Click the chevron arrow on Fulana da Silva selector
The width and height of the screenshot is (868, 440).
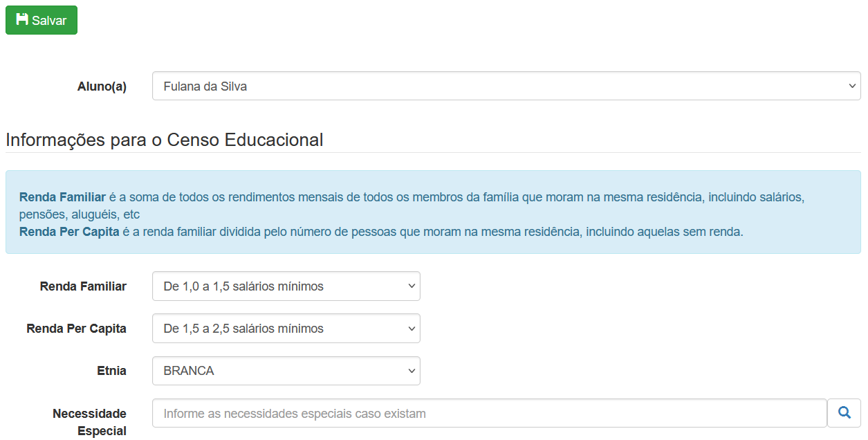pyautogui.click(x=852, y=86)
